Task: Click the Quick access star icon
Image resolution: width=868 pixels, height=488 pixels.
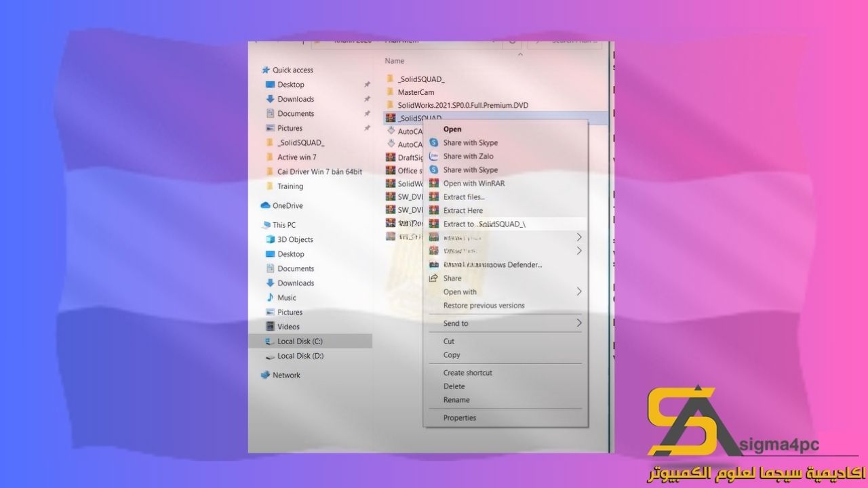Action: [x=265, y=70]
